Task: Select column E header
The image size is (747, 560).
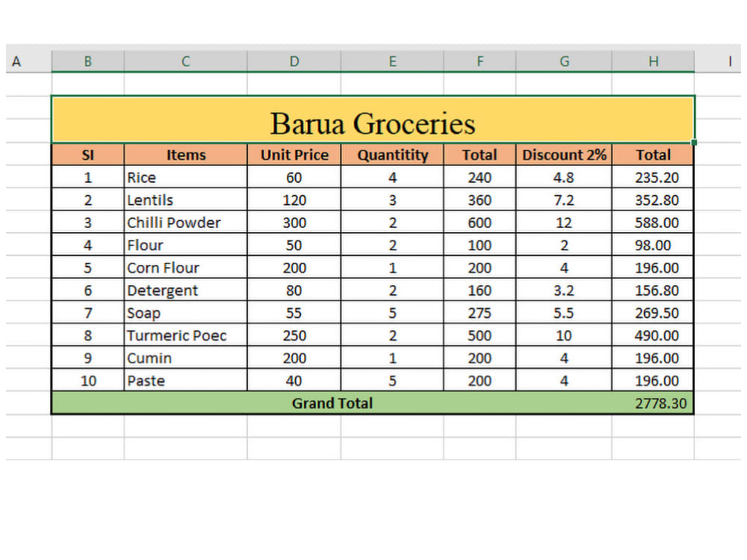Action: (x=392, y=61)
